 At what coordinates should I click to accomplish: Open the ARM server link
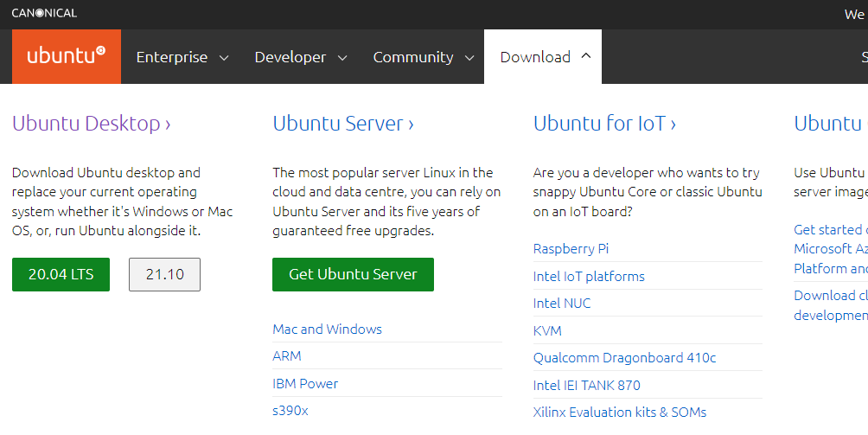pos(287,356)
